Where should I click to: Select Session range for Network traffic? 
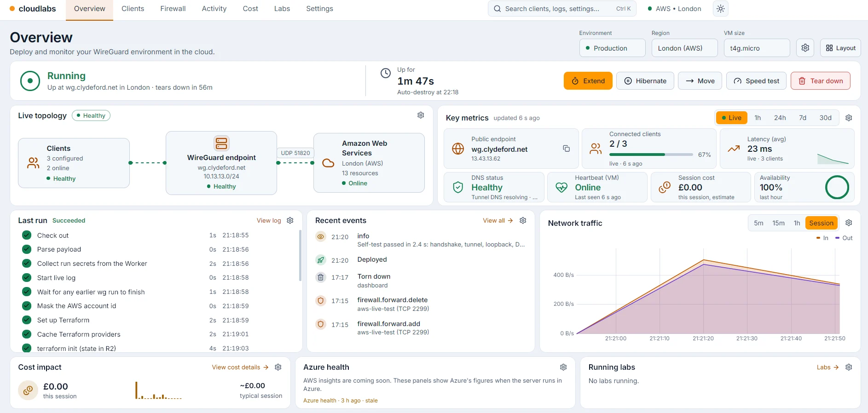tap(821, 223)
